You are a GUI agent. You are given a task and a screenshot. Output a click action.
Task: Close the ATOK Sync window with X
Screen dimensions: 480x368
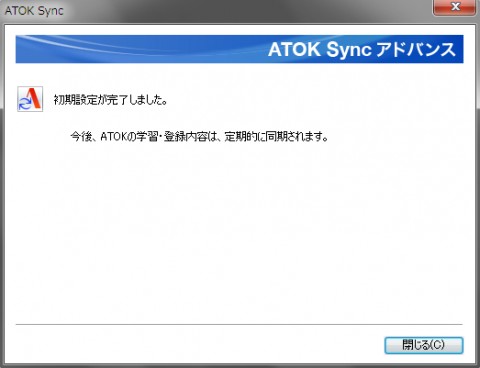(x=454, y=7)
